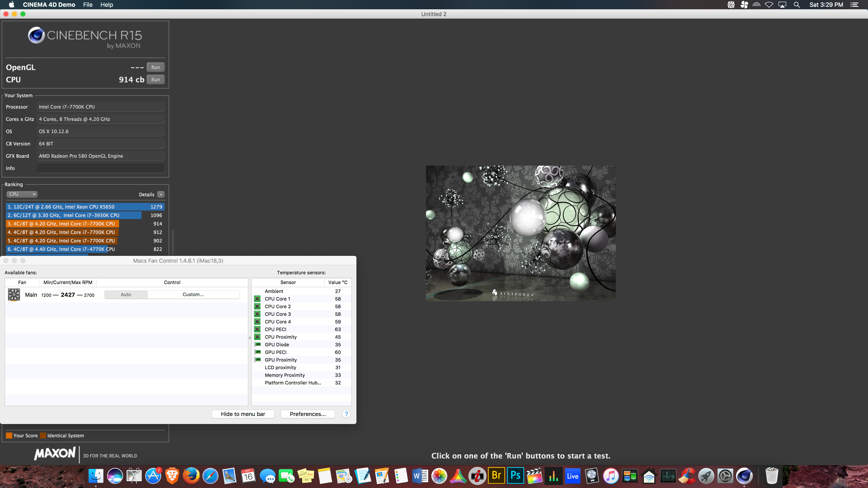Open Brave browser in the Dock

172,476
